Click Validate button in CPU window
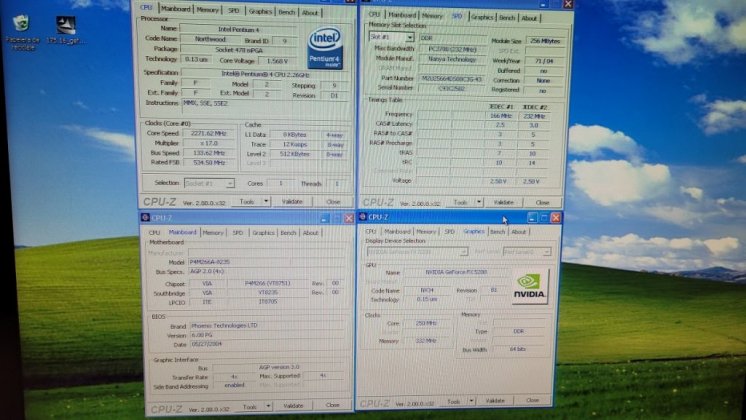Image resolution: width=746 pixels, height=420 pixels. click(x=292, y=202)
